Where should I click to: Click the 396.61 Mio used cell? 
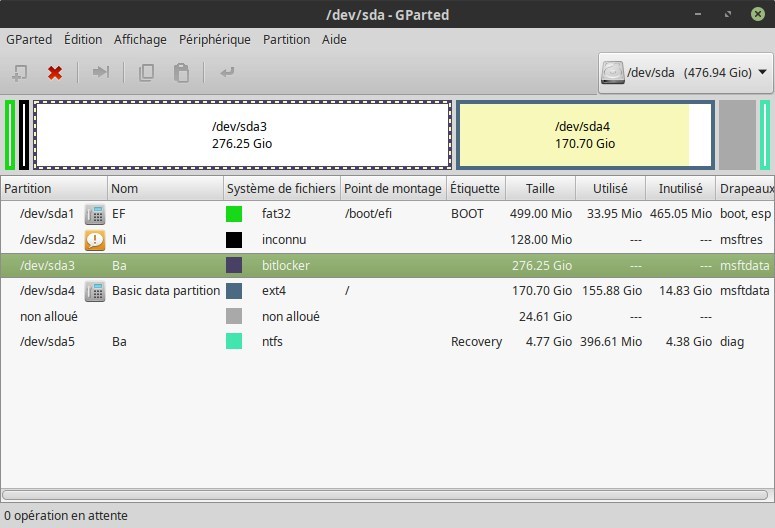coord(611,342)
